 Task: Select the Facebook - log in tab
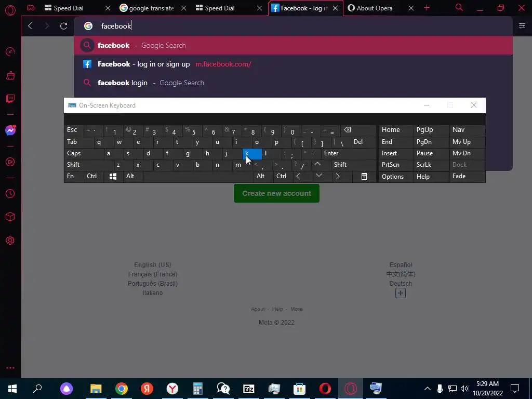point(304,8)
